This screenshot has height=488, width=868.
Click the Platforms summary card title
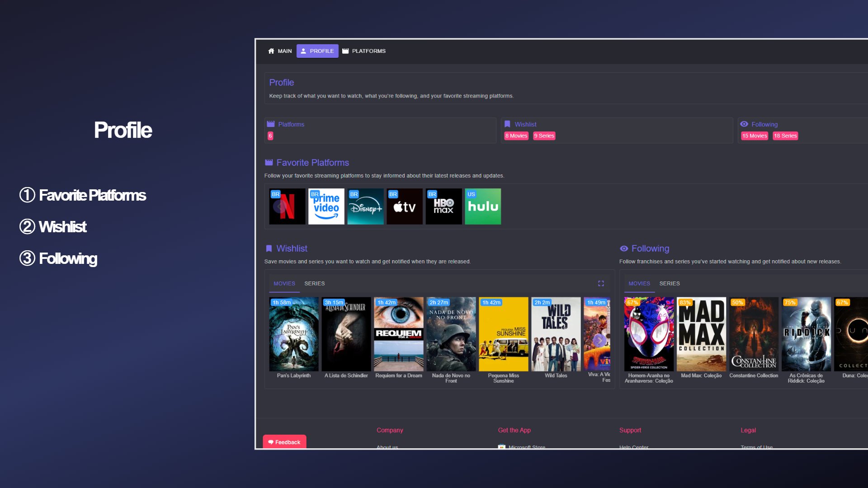(x=291, y=124)
